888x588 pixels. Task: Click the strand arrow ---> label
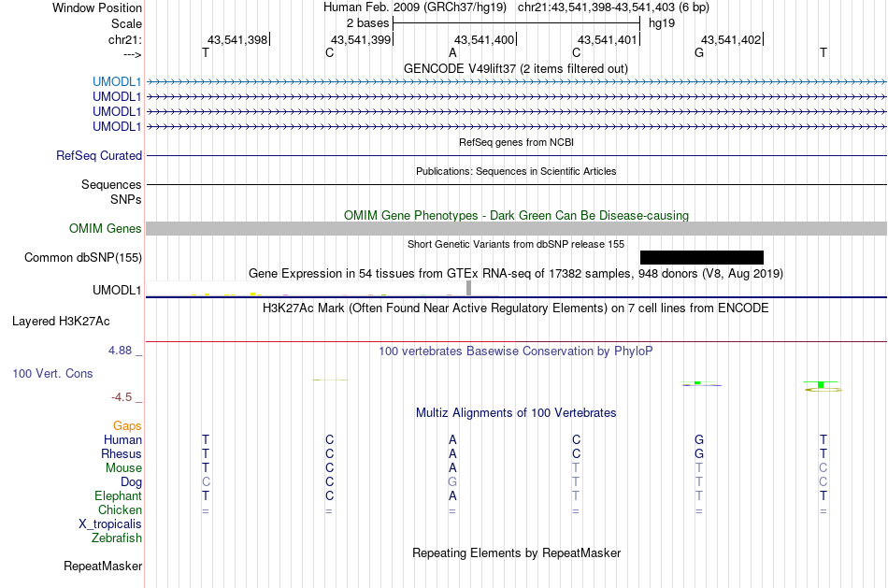[133, 54]
